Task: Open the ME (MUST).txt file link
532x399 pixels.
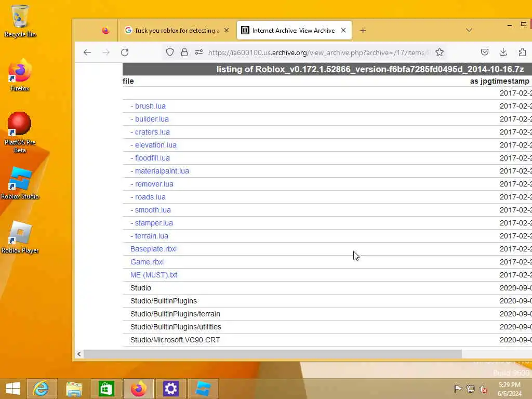Action: tap(154, 275)
